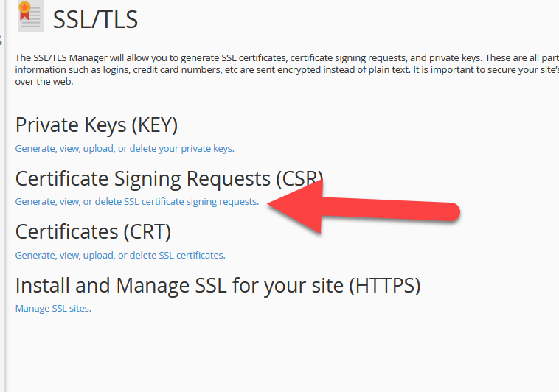Open the SSL certificate signing requests link

pyautogui.click(x=137, y=202)
